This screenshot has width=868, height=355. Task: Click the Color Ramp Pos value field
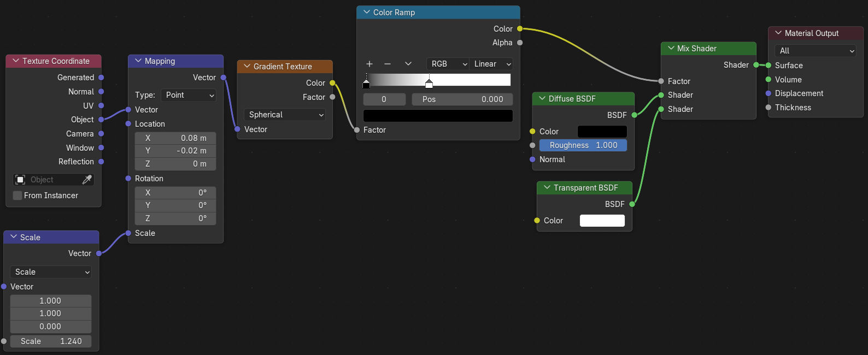click(x=462, y=99)
